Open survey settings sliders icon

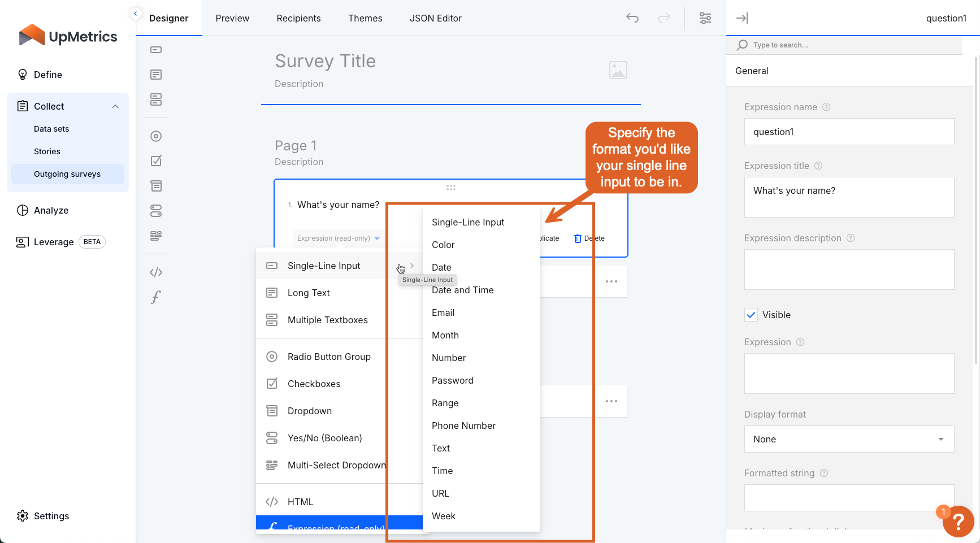click(705, 18)
